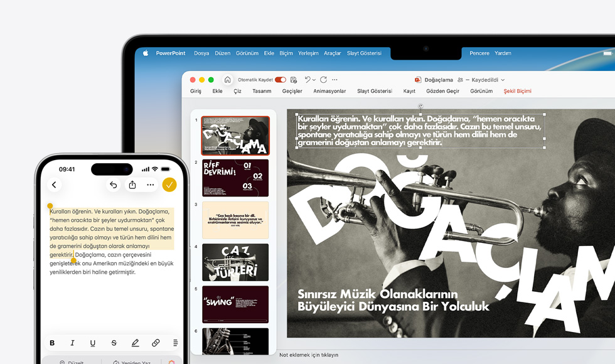Toggle bold formatting with the B icon
The width and height of the screenshot is (615, 364).
pos(52,343)
